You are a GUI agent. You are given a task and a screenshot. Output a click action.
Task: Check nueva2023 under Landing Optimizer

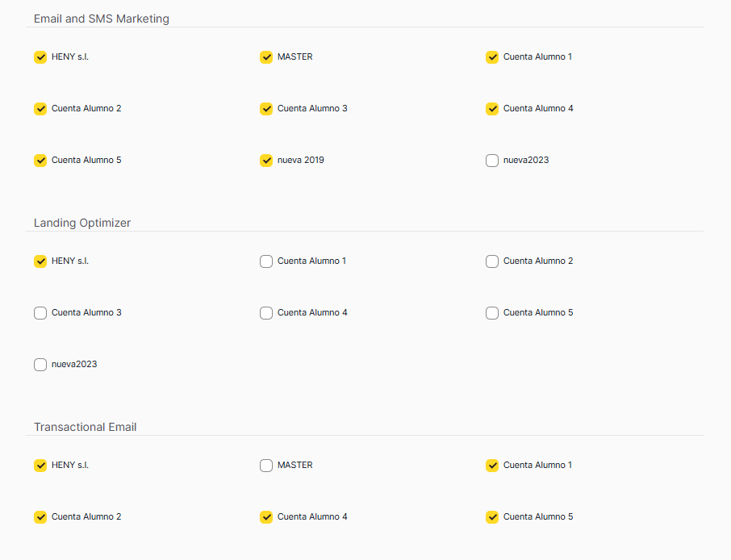coord(40,365)
